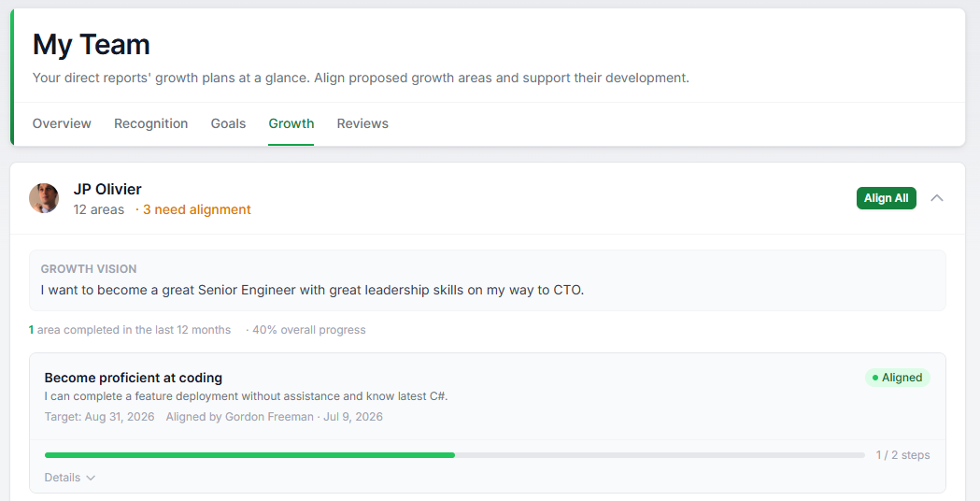Screen dimensions: 980x501
Task: Open the Reviews tab
Action: click(x=362, y=123)
